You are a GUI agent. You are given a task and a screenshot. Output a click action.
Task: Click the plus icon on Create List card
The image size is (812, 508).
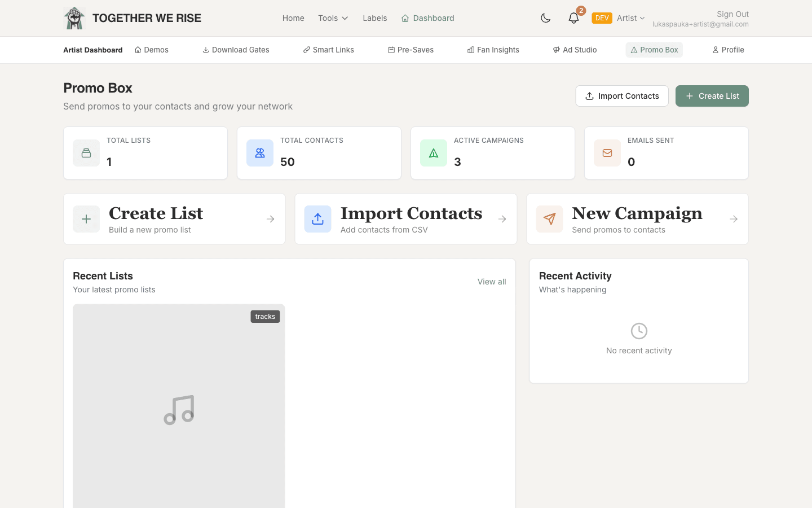pyautogui.click(x=86, y=219)
